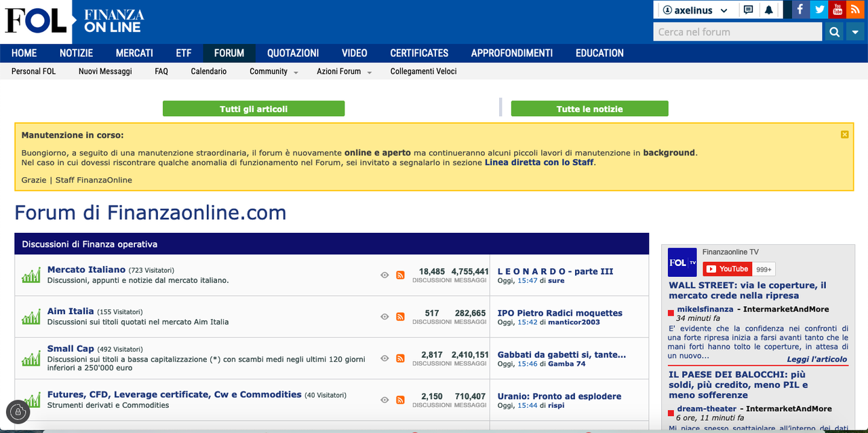Open Personal FOL

(34, 71)
